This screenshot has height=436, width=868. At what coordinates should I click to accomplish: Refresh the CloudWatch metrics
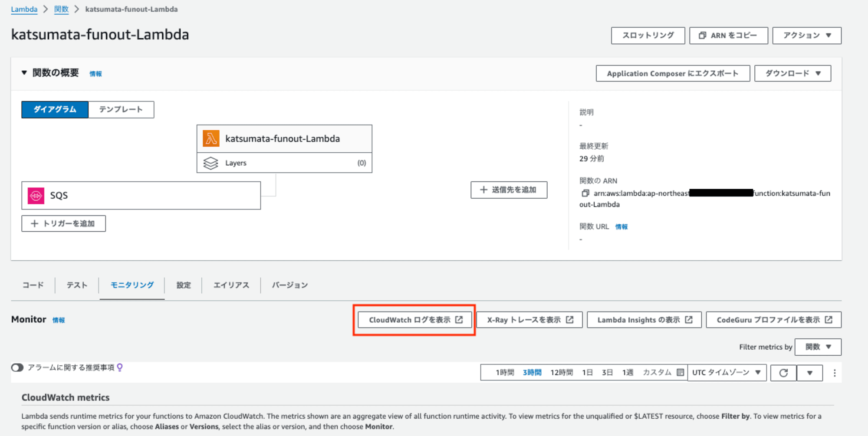[783, 373]
